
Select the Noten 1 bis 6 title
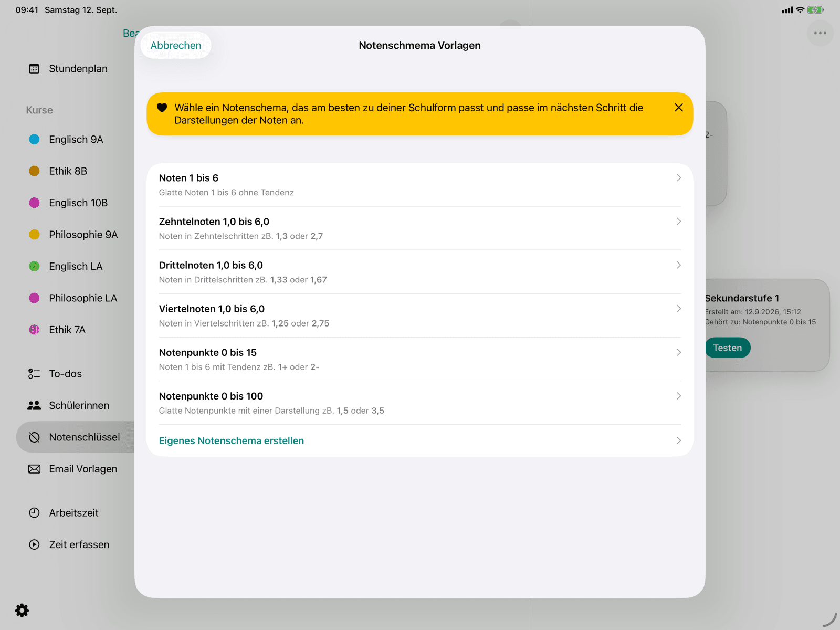pos(188,178)
